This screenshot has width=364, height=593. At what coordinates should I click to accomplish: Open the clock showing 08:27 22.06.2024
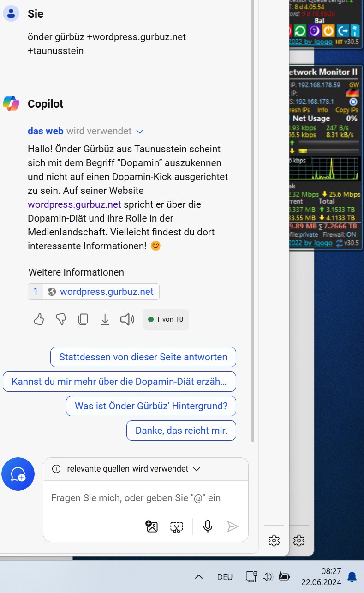321,577
